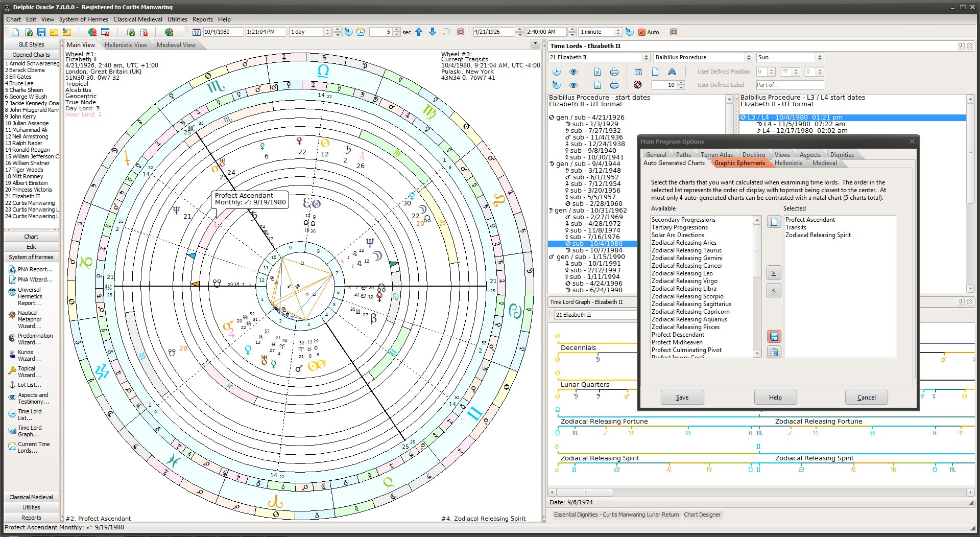Click the blue down arrow animation icon
The height and width of the screenshot is (537, 980).
[x=433, y=32]
